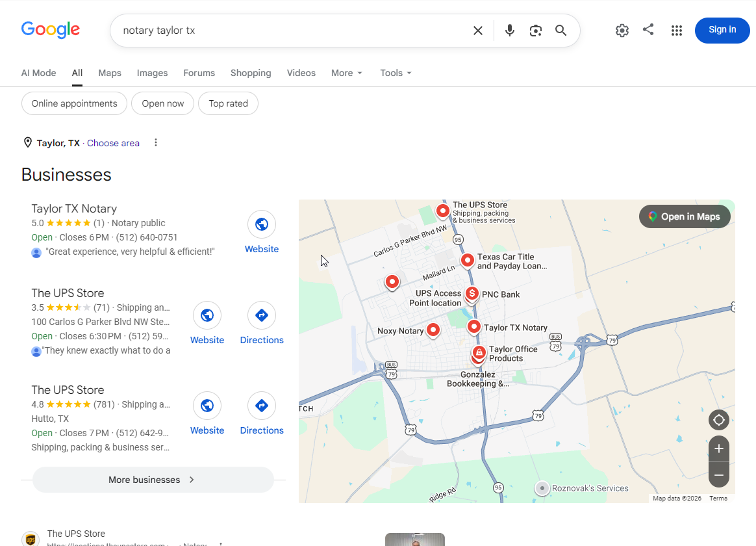Click the UPS logo favicon in result
The image size is (756, 546).
(31, 539)
